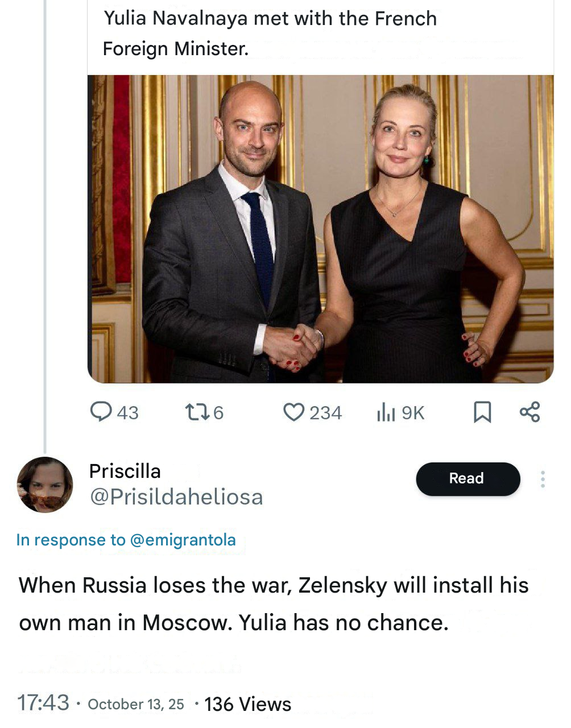Viewport: 571px width, 728px height.
Task: Click the 43 replies count
Action: (x=127, y=412)
